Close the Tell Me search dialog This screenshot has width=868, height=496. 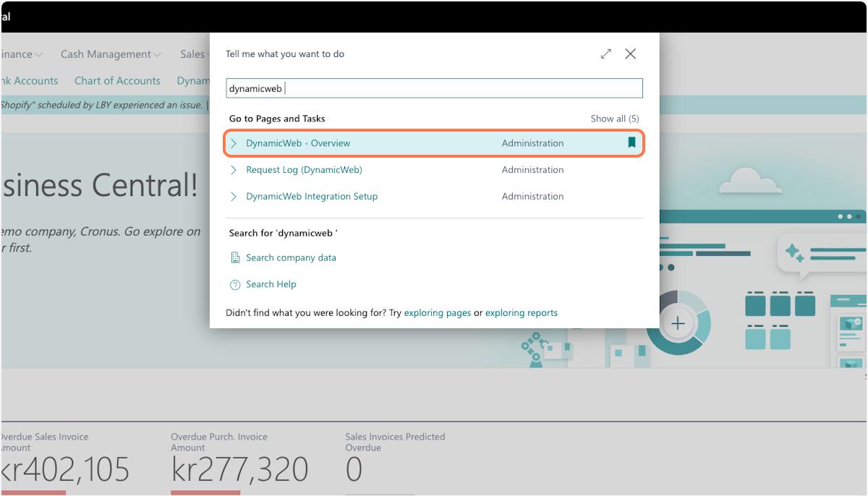coord(631,54)
